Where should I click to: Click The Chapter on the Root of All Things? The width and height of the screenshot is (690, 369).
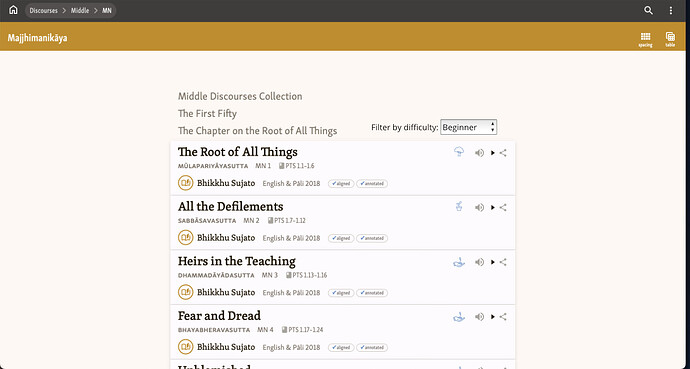pos(257,131)
